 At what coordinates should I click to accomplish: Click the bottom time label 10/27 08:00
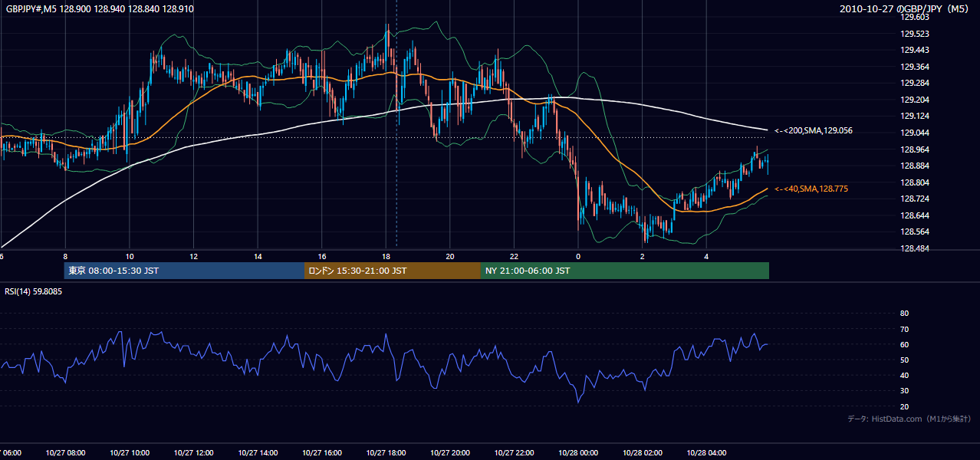tap(65, 453)
